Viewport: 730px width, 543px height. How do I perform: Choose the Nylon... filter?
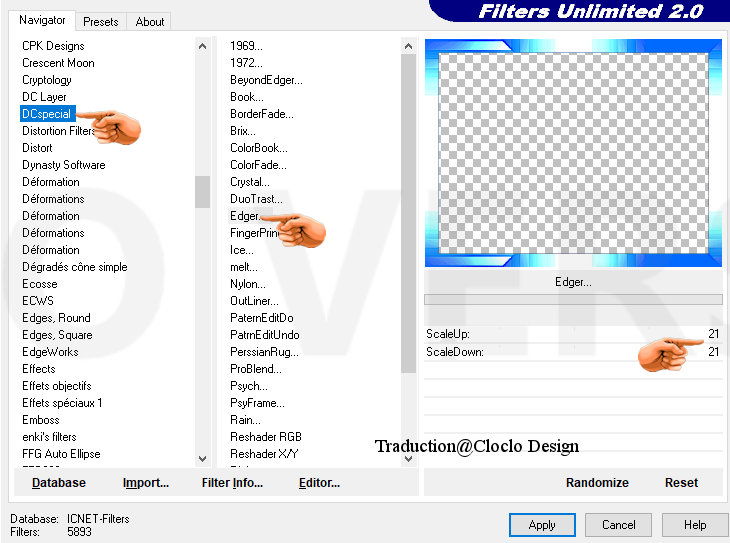248,284
